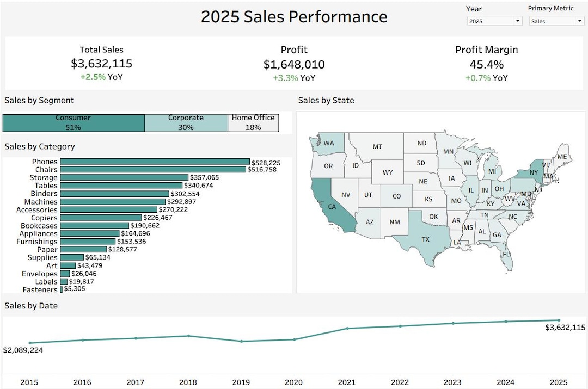This screenshot has width=588, height=389.
Task: Click the Total Sales KPI card
Action: tap(102, 63)
